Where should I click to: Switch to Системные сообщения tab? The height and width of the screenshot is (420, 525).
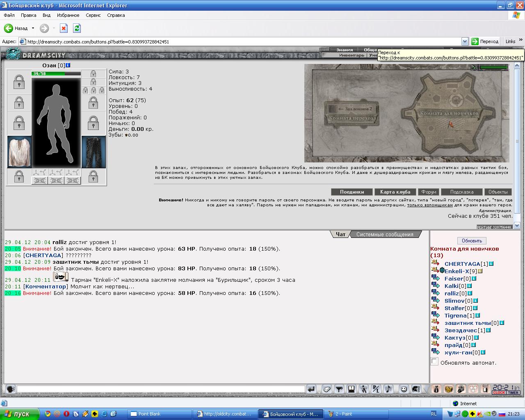click(385, 234)
